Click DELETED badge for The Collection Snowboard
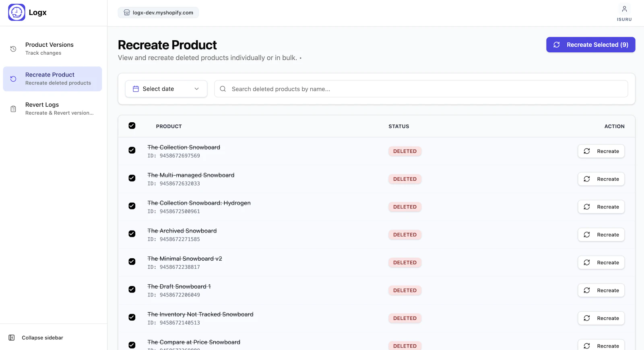644x350 pixels. pyautogui.click(x=405, y=151)
